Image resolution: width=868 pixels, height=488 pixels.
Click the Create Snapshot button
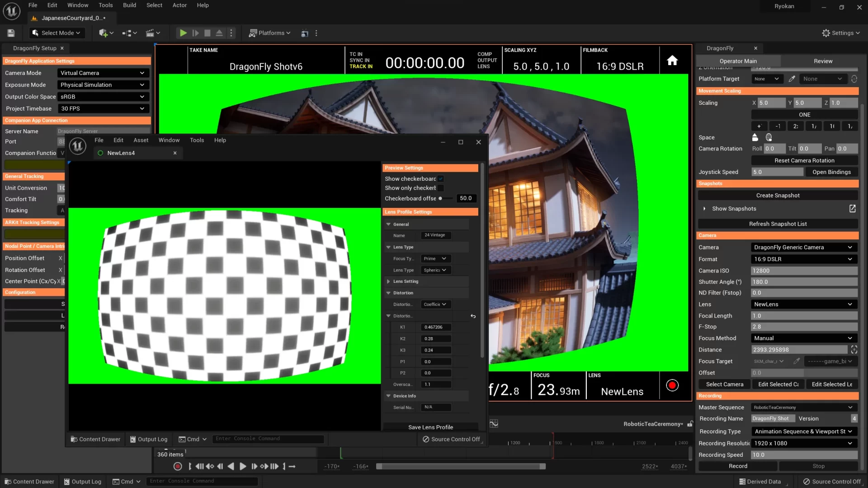click(778, 195)
